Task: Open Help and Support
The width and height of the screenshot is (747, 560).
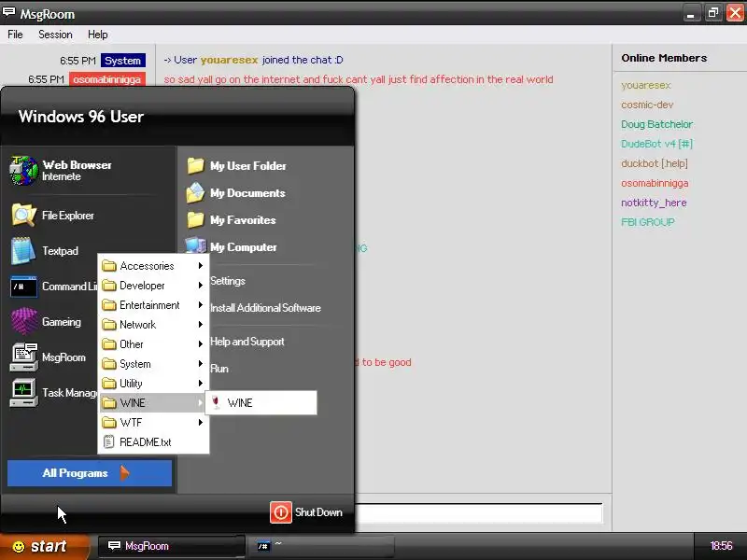Action: (x=247, y=342)
